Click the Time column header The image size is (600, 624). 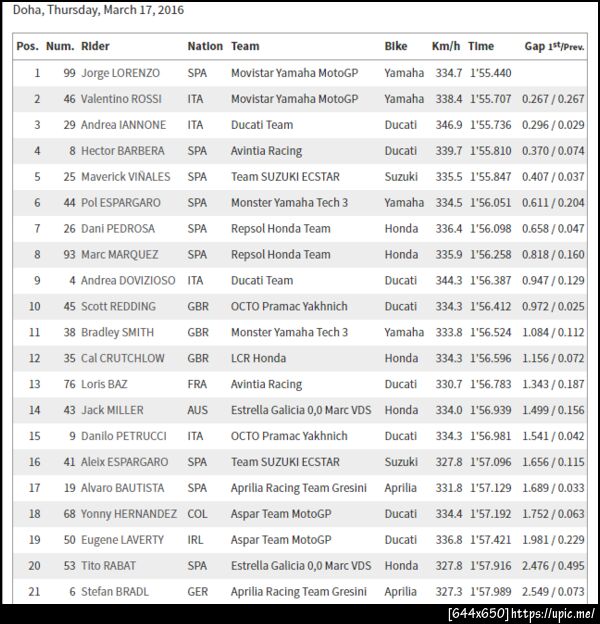click(x=481, y=46)
